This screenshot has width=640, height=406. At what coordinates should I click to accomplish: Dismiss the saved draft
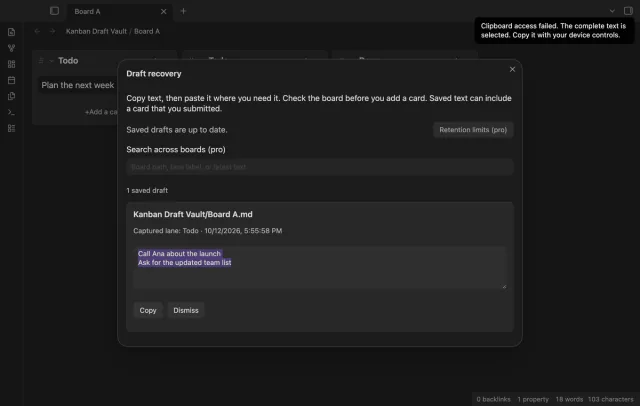(186, 310)
